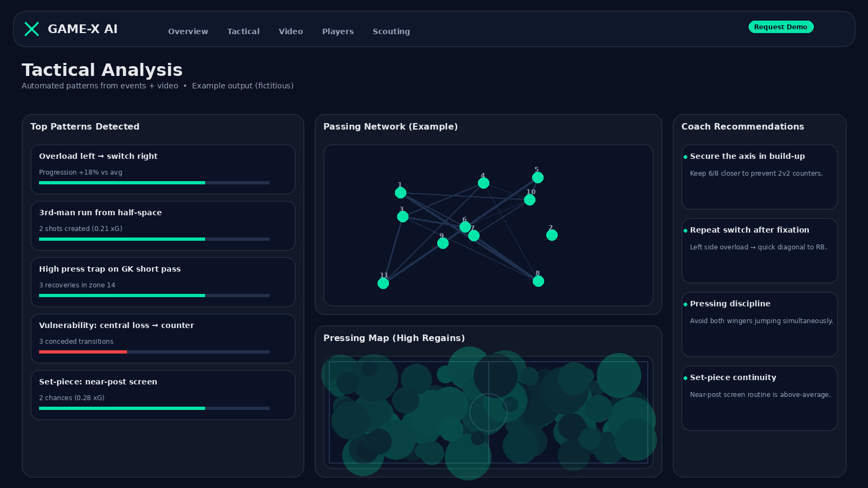Click the red Vulnerability progress bar
868x488 pixels.
83,352
